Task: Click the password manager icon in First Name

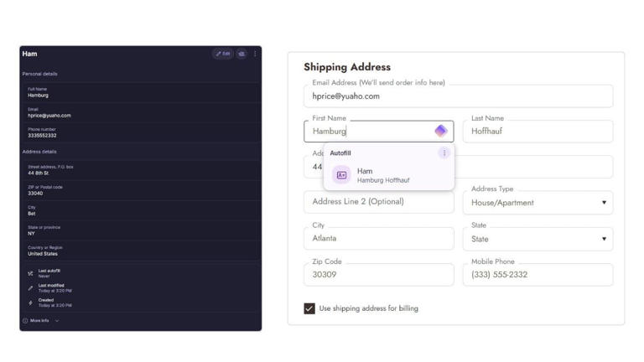Action: click(440, 131)
